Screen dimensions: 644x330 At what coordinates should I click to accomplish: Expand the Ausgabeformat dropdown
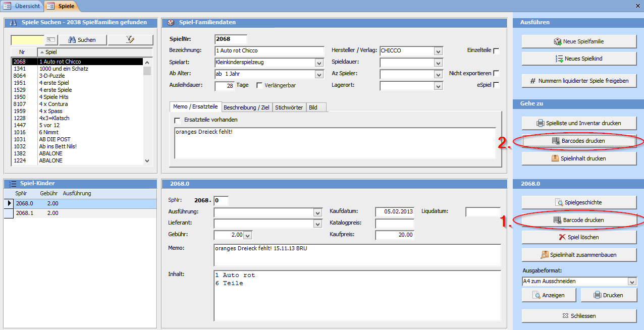pos(632,282)
